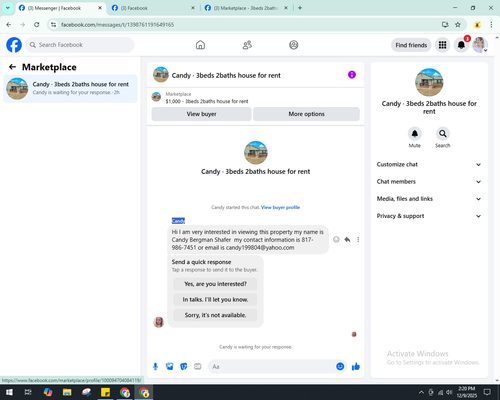
Task: Open a new browser tab
Action: tap(300, 8)
